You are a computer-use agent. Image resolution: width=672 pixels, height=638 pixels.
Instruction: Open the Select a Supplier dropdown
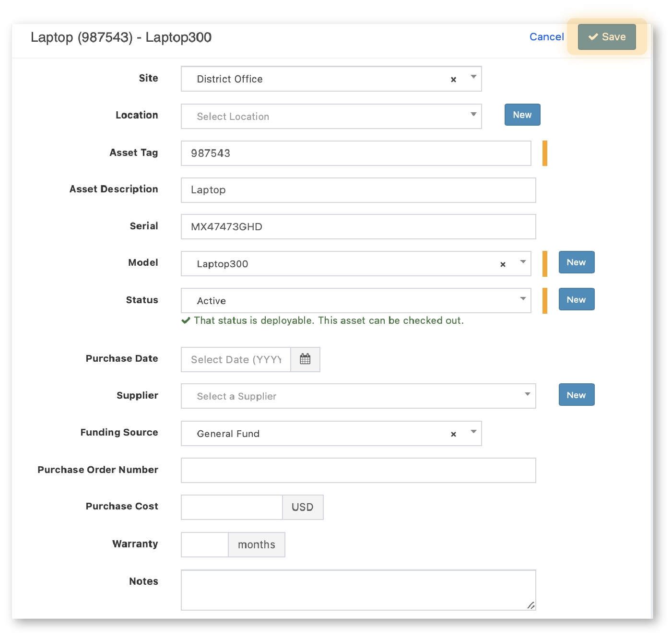(x=358, y=396)
